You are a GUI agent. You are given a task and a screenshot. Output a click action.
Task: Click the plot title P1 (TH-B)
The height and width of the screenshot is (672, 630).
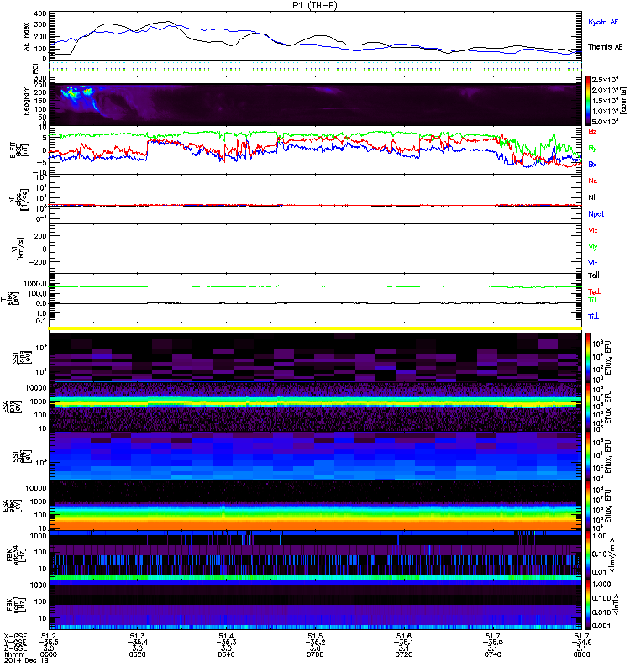point(315,5)
